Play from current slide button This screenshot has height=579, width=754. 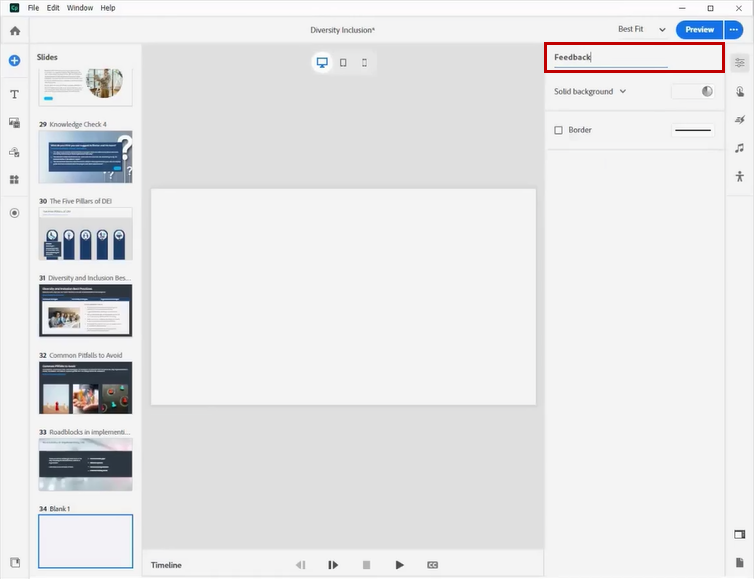click(x=333, y=565)
